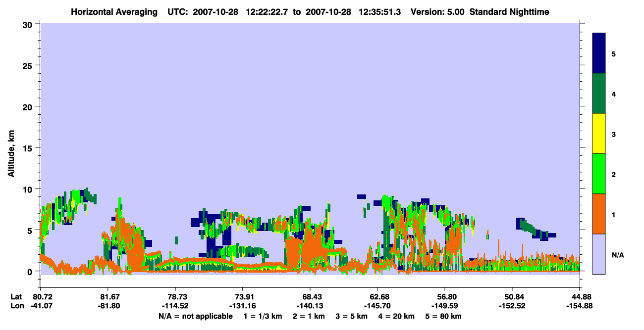
Task: Click the orange colorbar segment labeled 1
Action: [x=599, y=214]
